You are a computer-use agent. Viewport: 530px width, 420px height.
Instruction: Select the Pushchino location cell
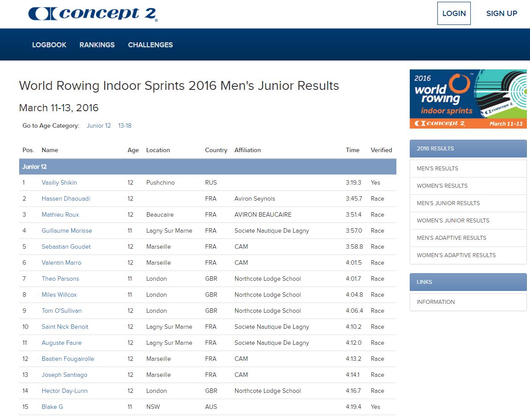[x=160, y=183]
